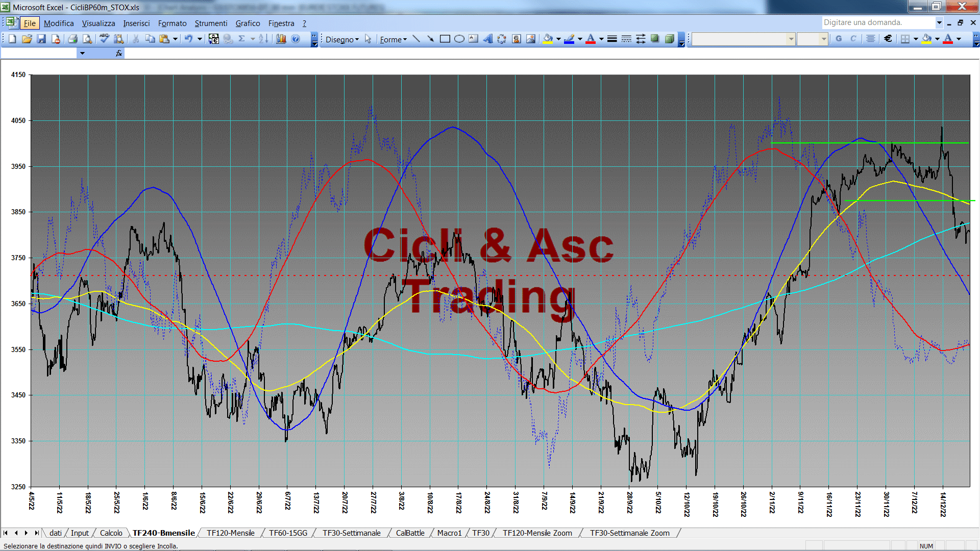Expand the Borders dropdown arrow
The image size is (980, 551).
916,39
